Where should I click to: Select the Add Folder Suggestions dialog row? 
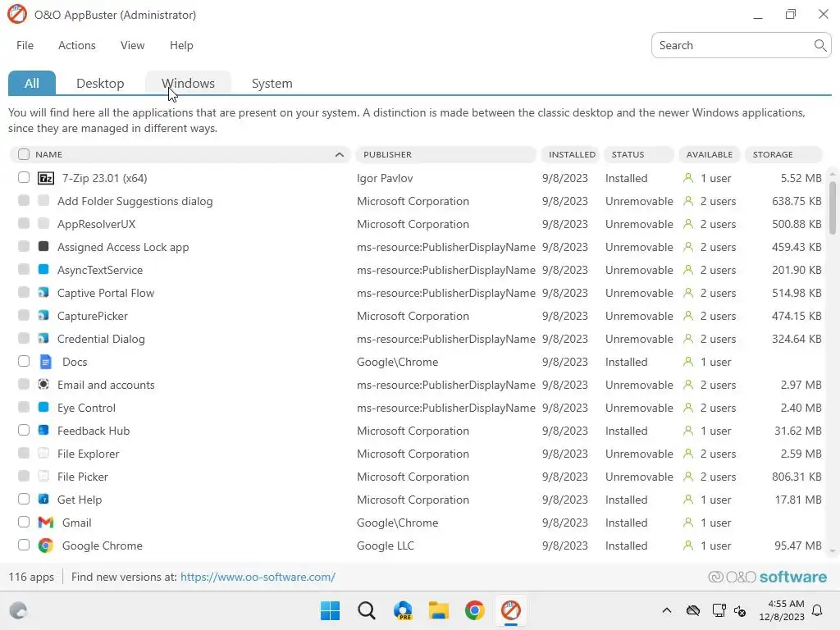point(420,201)
